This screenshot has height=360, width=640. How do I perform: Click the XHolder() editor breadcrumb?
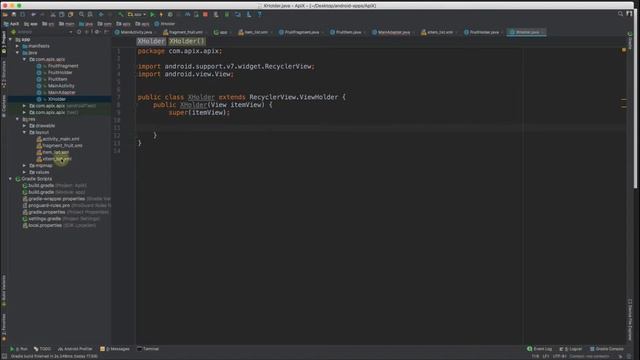187,41
